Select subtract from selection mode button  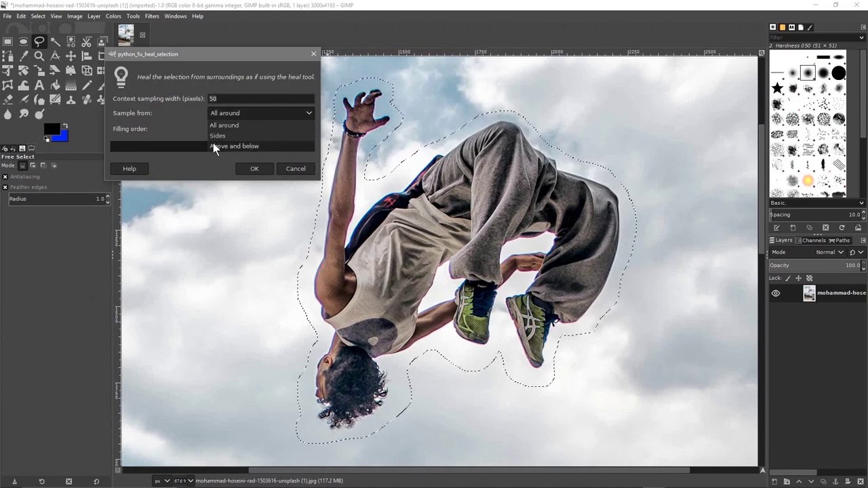point(43,165)
